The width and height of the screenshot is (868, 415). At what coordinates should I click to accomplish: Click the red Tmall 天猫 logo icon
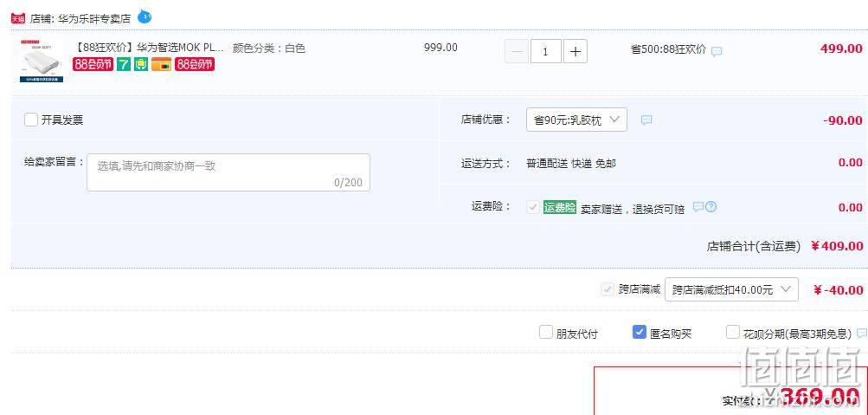coord(18,18)
